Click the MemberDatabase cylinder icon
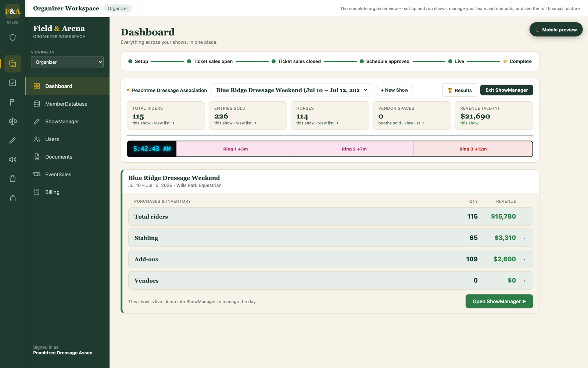Image resolution: width=588 pixels, height=368 pixels. pos(37,104)
